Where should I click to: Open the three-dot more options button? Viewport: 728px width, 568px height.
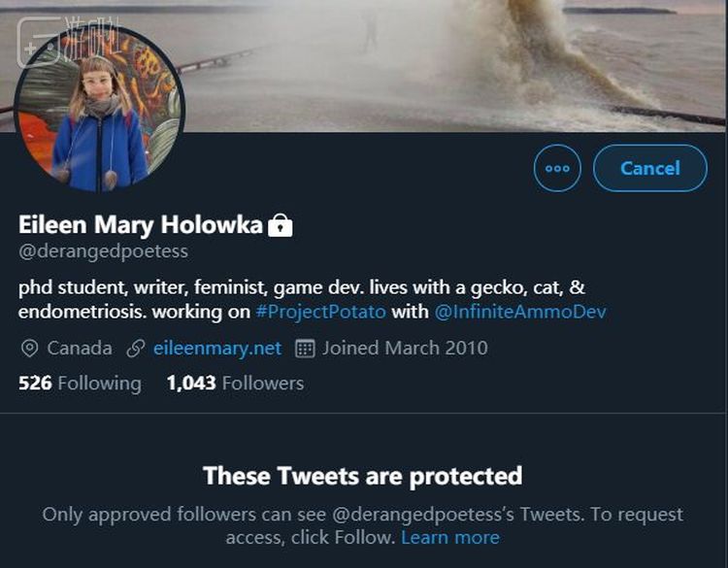(557, 168)
